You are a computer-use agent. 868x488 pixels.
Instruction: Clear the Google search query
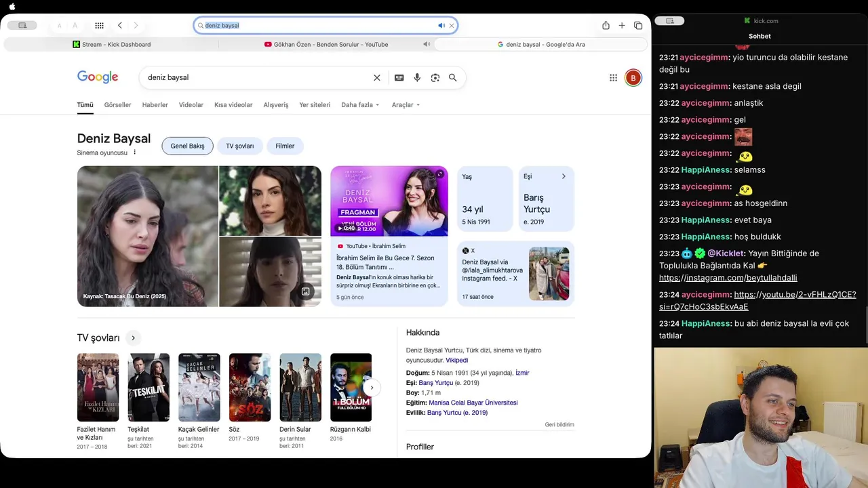click(x=377, y=77)
